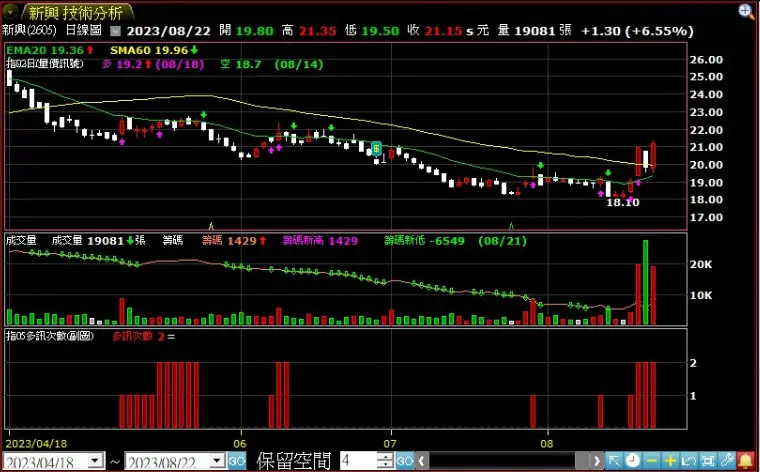Click the undo return arrow icon
This screenshot has width=760, height=472.
[689, 461]
